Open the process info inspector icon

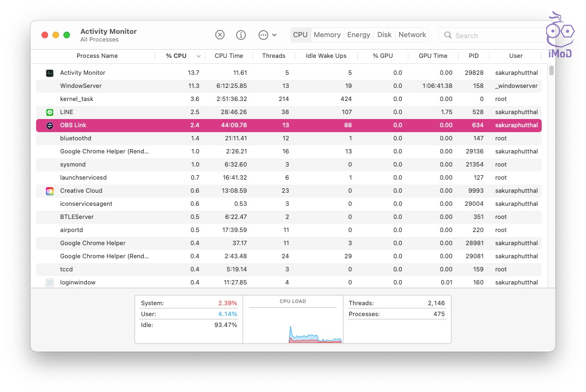(241, 35)
